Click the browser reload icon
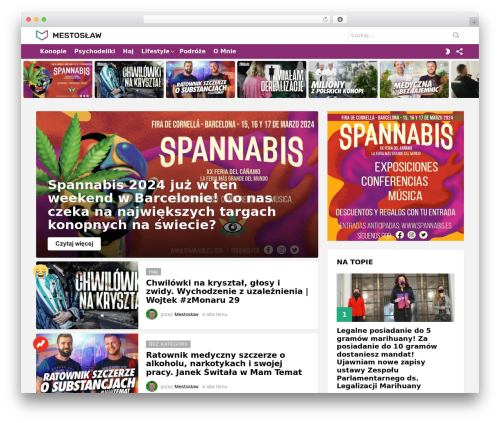 pyautogui.click(x=325, y=19)
